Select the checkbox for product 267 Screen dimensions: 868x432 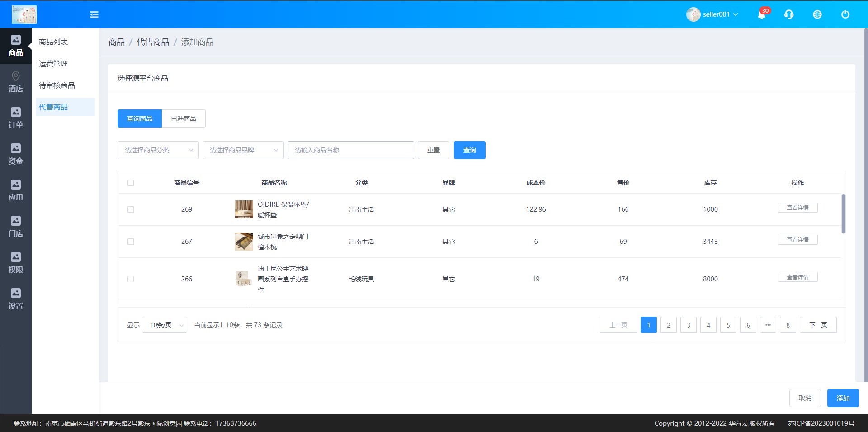tap(131, 242)
